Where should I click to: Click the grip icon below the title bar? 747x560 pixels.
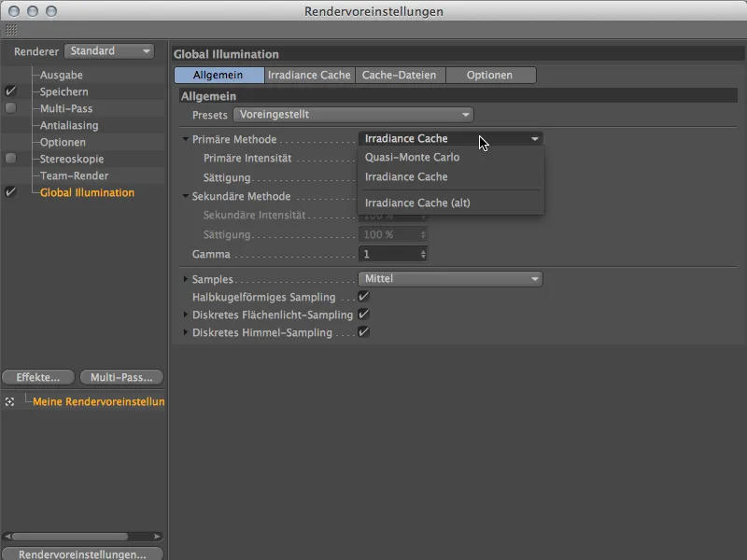11,30
